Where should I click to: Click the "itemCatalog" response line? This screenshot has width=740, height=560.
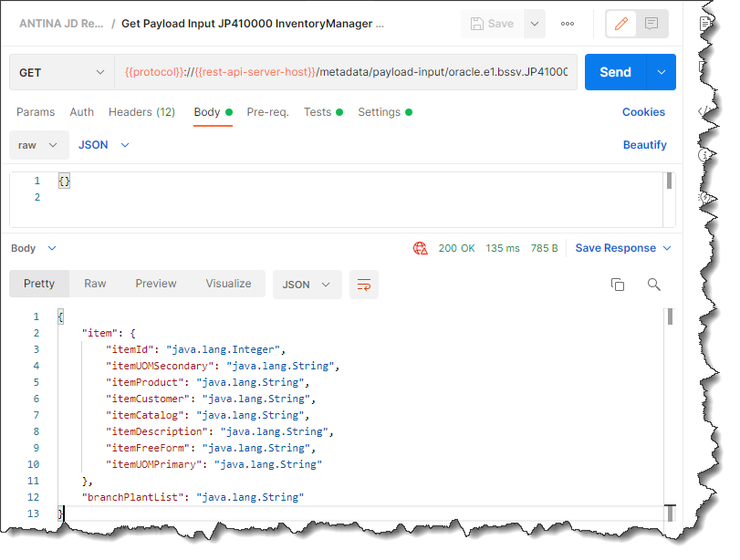208,415
